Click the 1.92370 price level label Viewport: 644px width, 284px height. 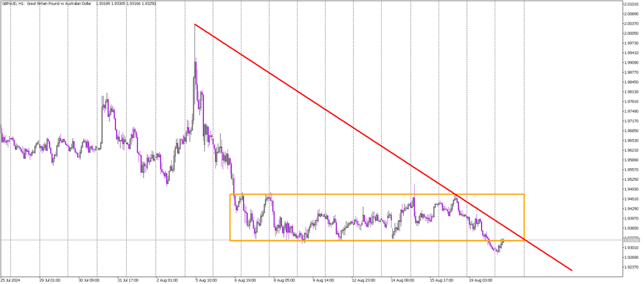[632, 267]
